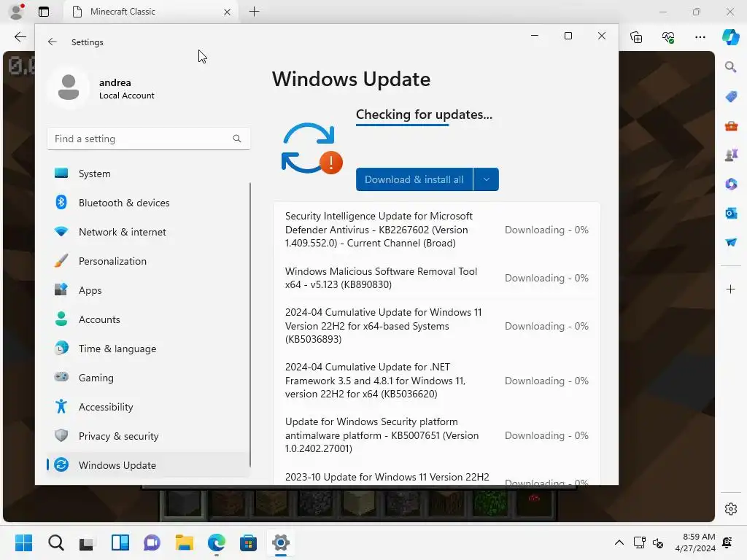The image size is (747, 560).
Task: Open Edge sidebar Drop paper plane icon
Action: [x=731, y=242]
